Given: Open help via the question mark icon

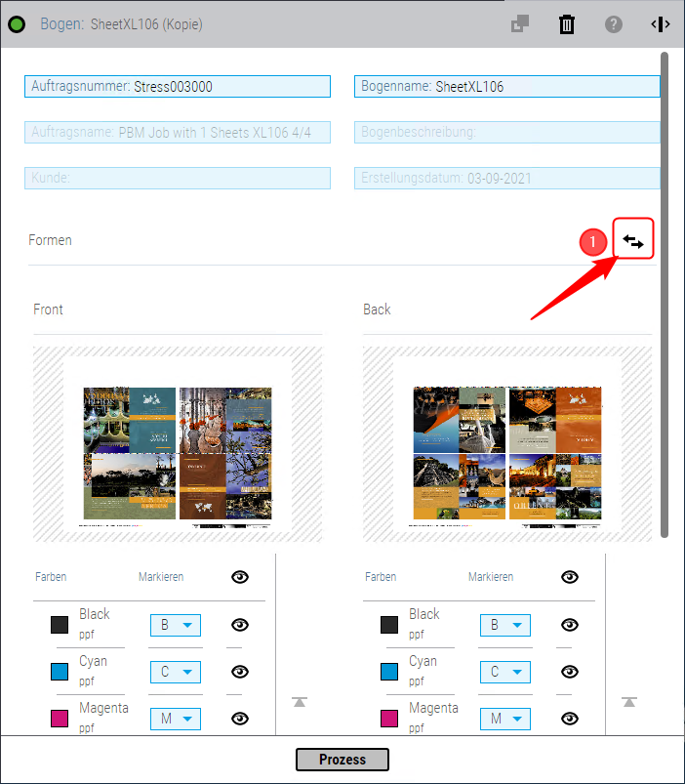Looking at the screenshot, I should point(613,24).
